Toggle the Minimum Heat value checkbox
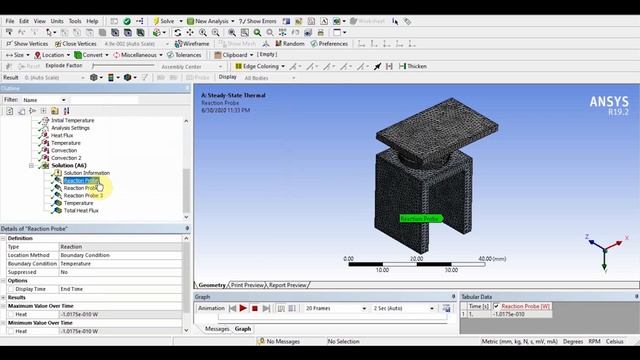Viewport: 640px width, 360px height. point(11,331)
